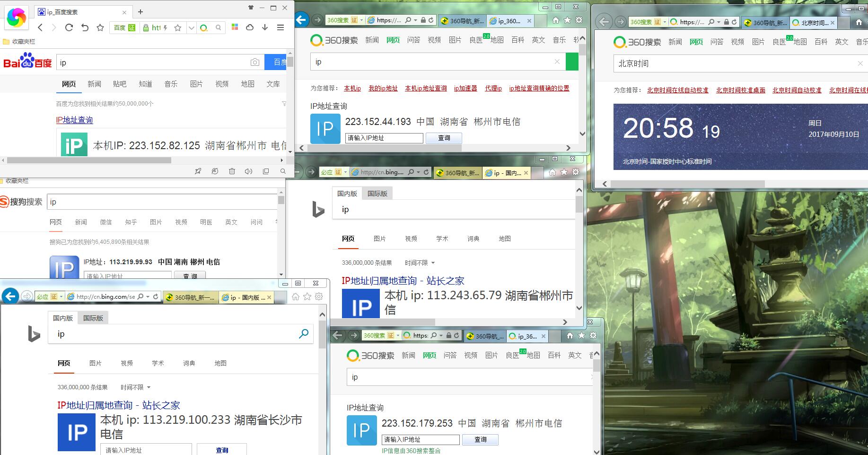Click the home icon in the 223.152.44.193 window
Screen dimensions: 868x455
pyautogui.click(x=555, y=20)
